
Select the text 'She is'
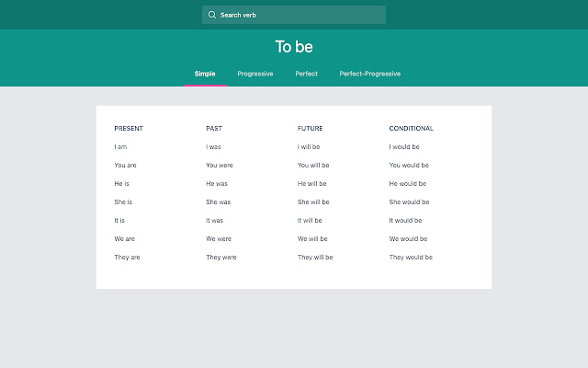123,202
